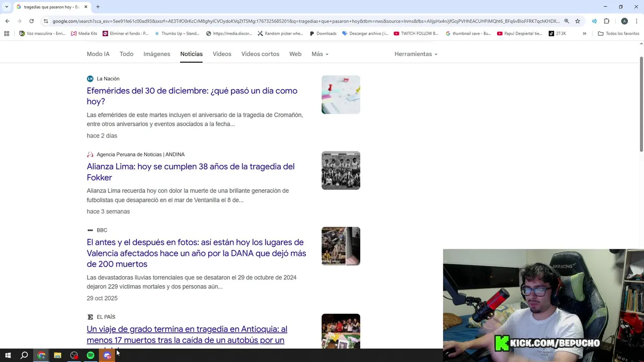Open the El País Antioquia bus headline

click(x=187, y=335)
